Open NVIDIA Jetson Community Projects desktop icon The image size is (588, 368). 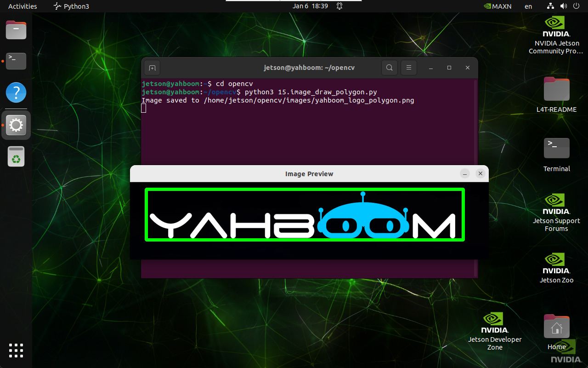[556, 35]
